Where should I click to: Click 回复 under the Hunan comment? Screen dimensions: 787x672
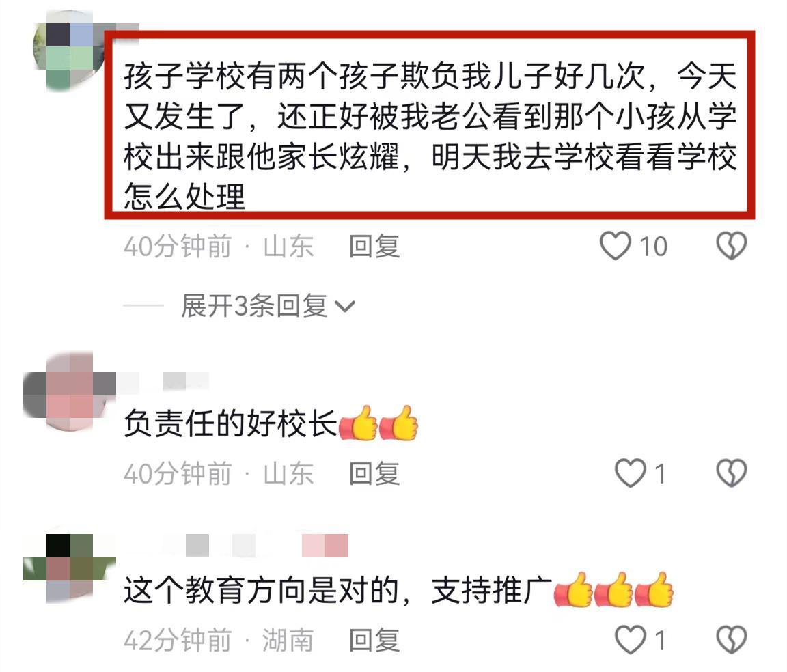click(374, 641)
